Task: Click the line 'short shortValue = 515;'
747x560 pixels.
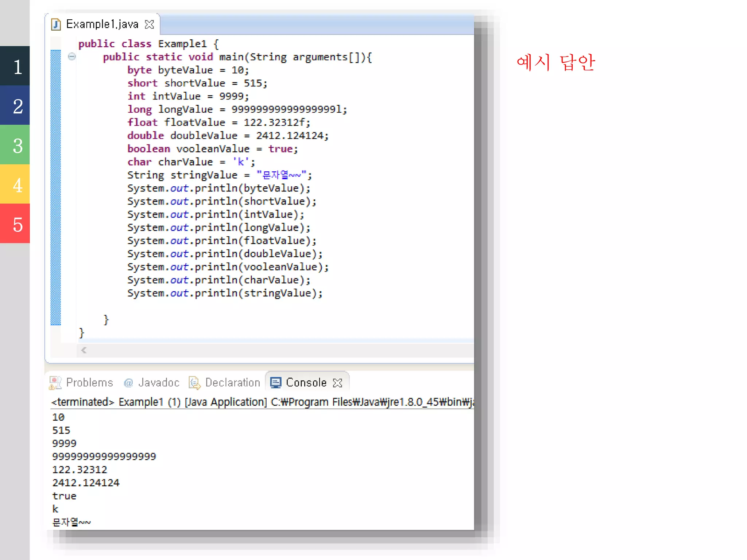Action: pyautogui.click(x=197, y=83)
